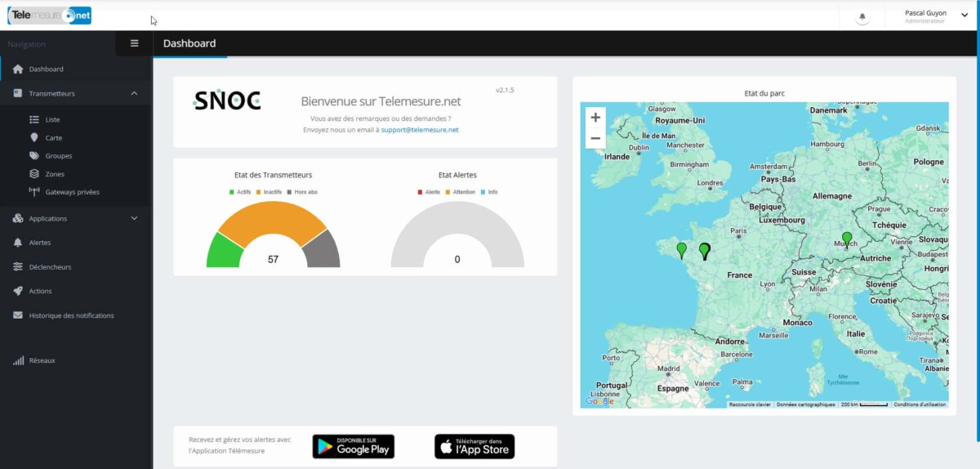Collapse the Transmetteurs menu section

(x=134, y=94)
